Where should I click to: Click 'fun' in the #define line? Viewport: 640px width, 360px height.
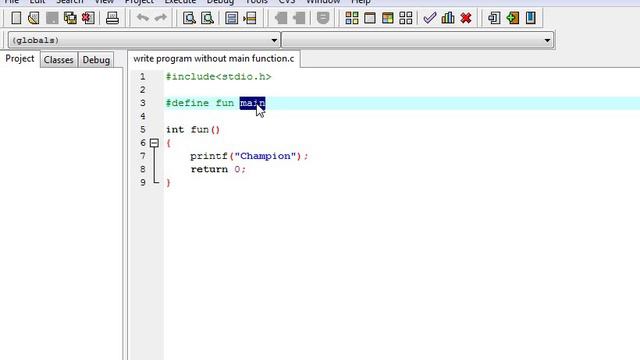coord(224,103)
